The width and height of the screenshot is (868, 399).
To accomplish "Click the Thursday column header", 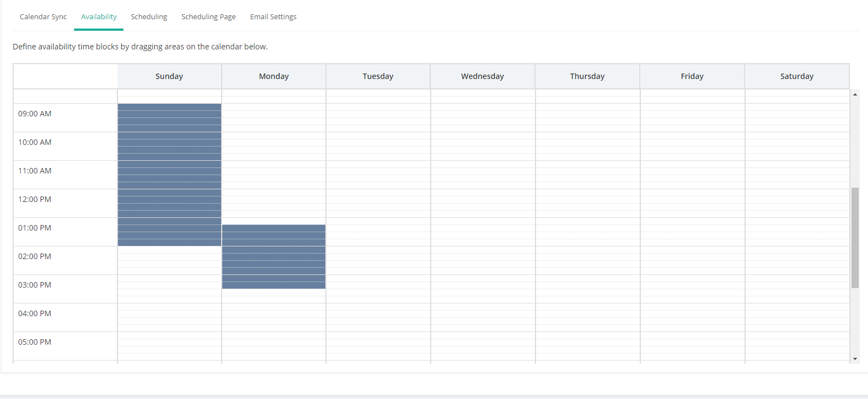I will point(587,76).
